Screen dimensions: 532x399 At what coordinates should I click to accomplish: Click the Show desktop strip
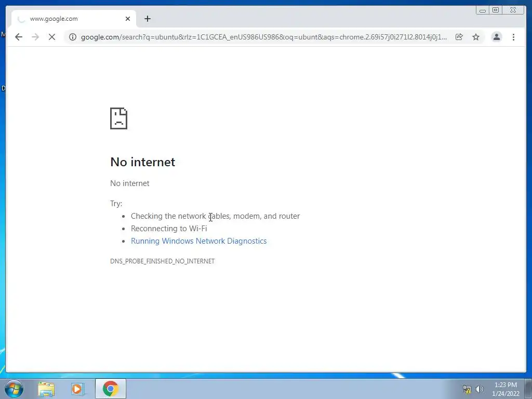tap(528, 389)
